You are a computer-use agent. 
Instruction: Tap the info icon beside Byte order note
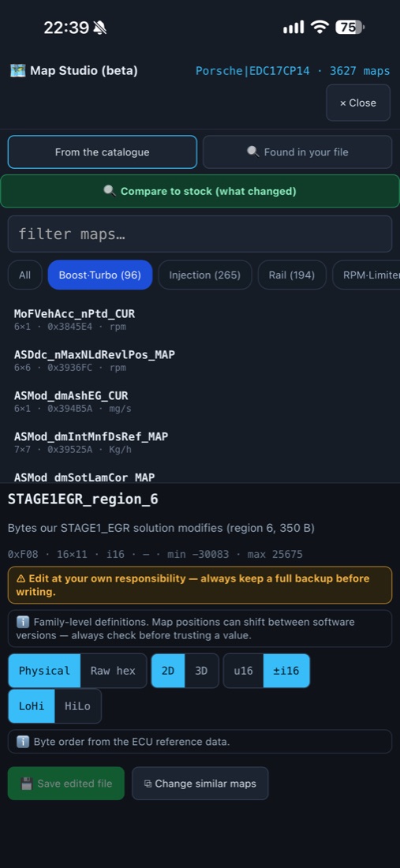(x=23, y=741)
